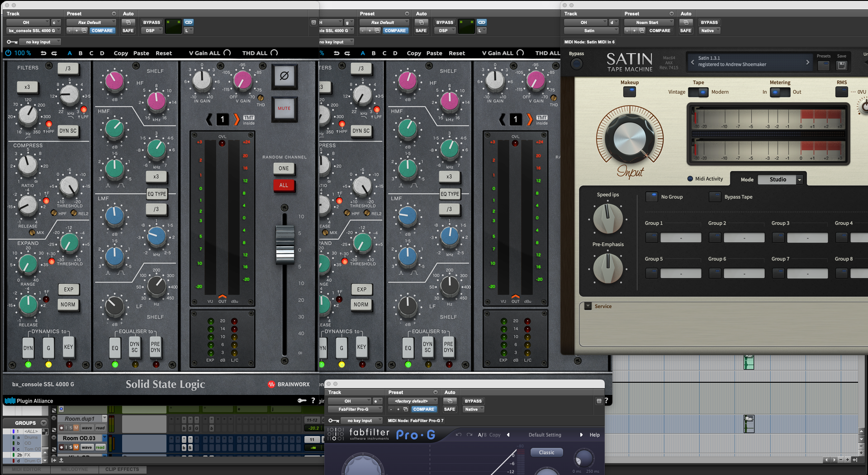
Task: Collapse the Satin Service section
Action: pos(588,306)
